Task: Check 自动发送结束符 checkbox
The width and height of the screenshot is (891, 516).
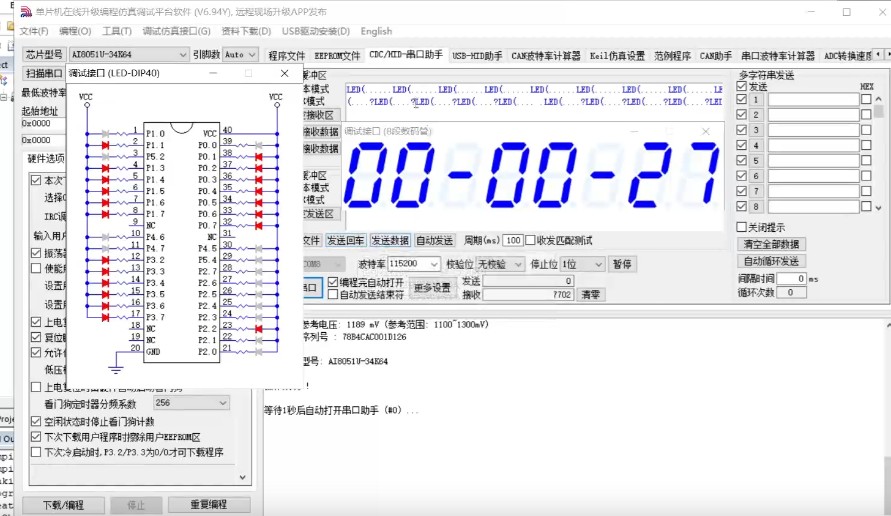Action: tap(333, 294)
